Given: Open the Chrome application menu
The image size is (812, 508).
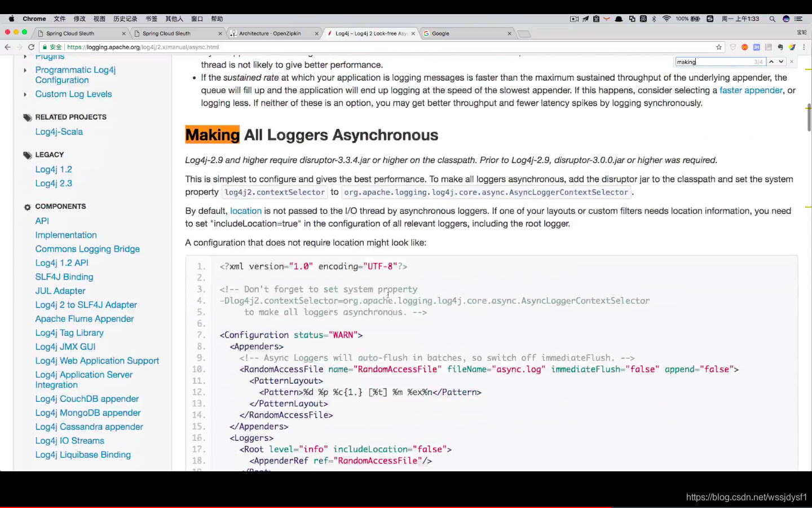Looking at the screenshot, I should 34,19.
